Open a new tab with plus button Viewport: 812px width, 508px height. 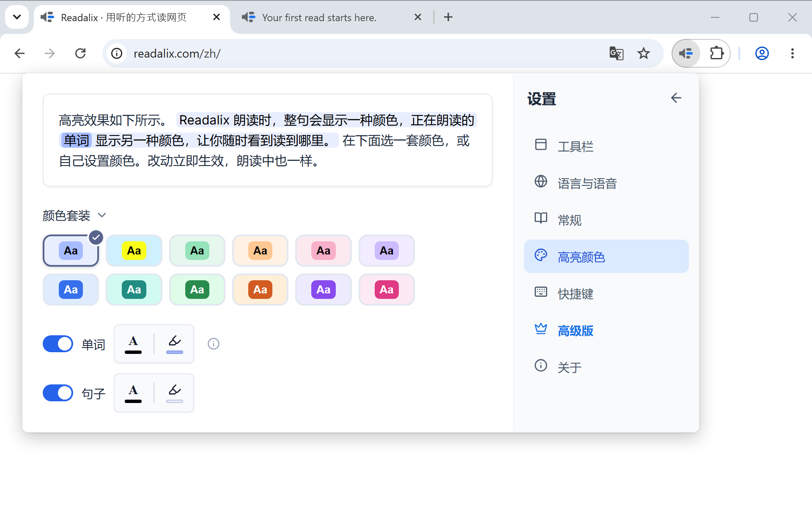[448, 17]
